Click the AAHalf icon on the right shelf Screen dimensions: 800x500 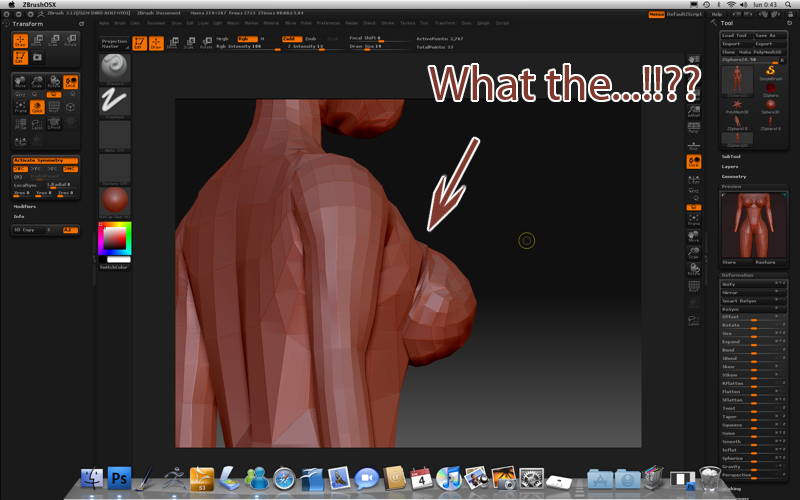point(693,111)
